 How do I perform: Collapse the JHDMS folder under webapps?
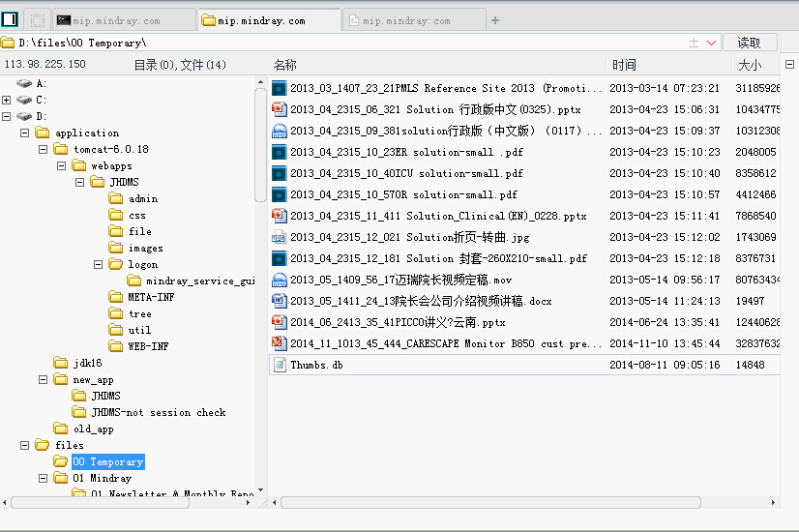[79, 183]
